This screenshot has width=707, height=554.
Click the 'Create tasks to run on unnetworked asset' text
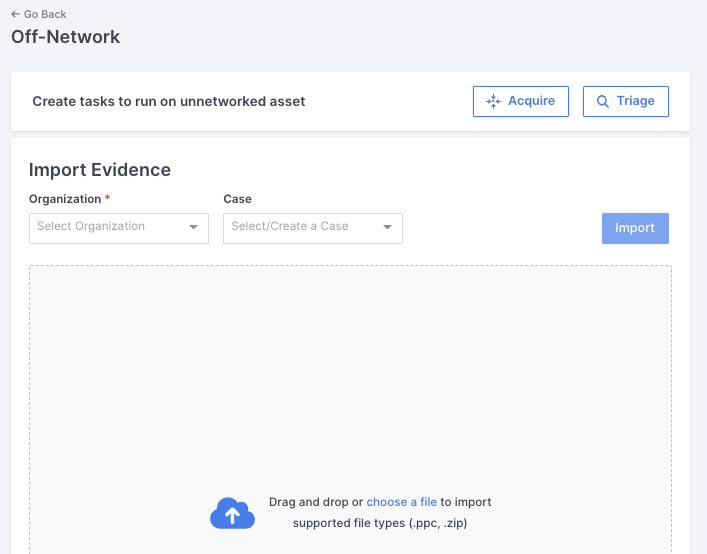[x=169, y=101]
